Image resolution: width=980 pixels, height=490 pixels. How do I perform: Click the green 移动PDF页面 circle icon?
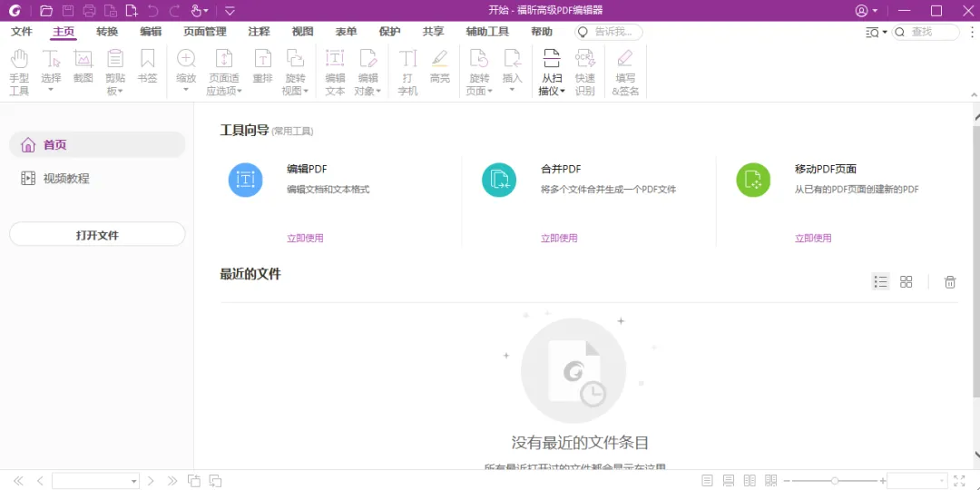coord(753,180)
